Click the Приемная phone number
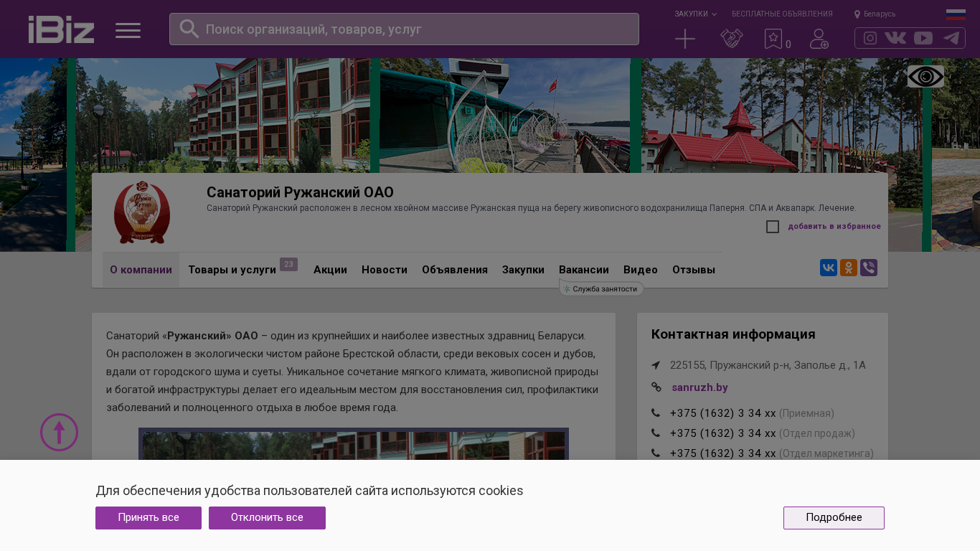Viewport: 980px width, 551px height. pyautogui.click(x=722, y=413)
